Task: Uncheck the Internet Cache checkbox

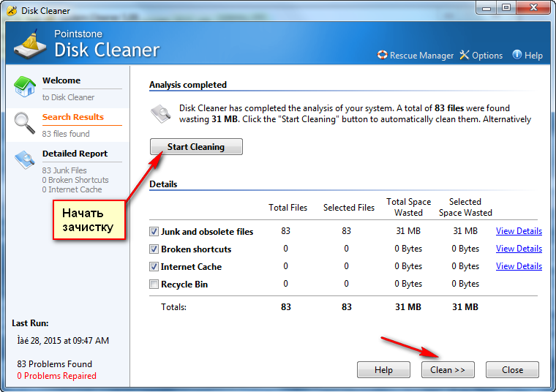Action: tap(154, 266)
